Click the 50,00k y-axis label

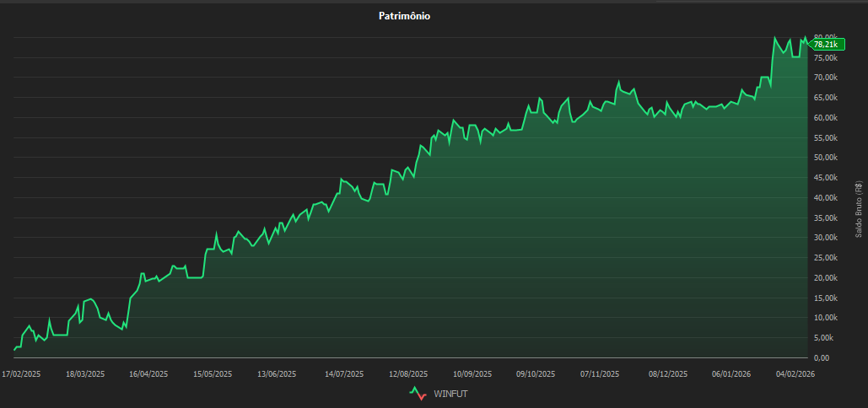click(826, 158)
